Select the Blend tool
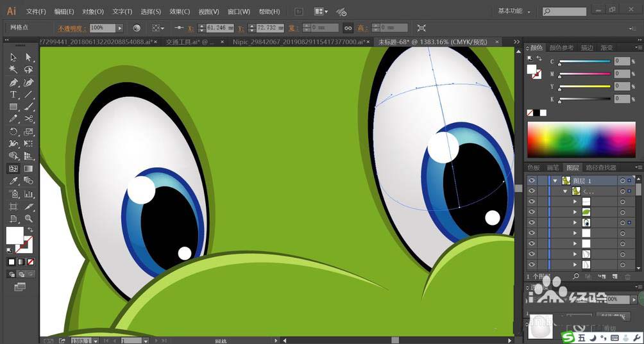The image size is (644, 344). click(x=28, y=181)
